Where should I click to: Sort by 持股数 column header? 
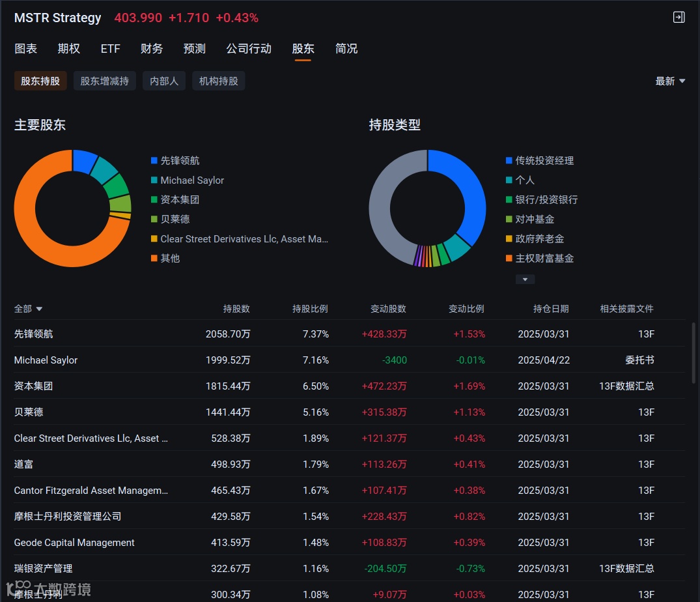[x=236, y=309]
